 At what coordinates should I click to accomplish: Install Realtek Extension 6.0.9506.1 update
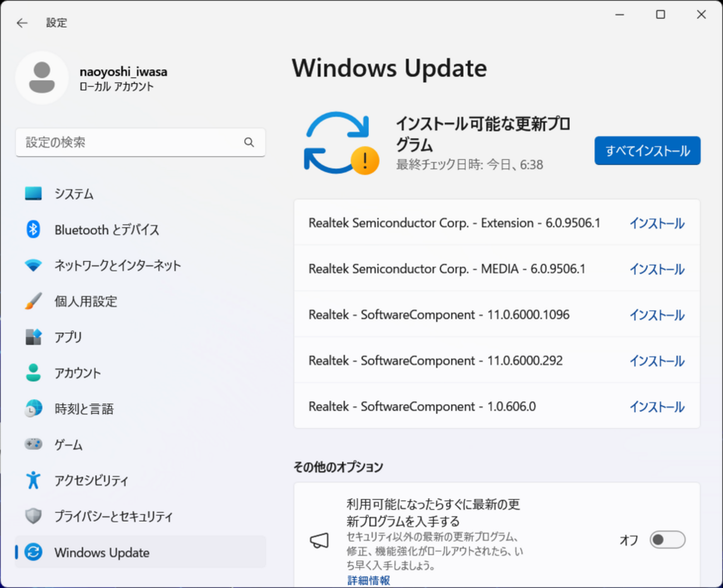657,224
